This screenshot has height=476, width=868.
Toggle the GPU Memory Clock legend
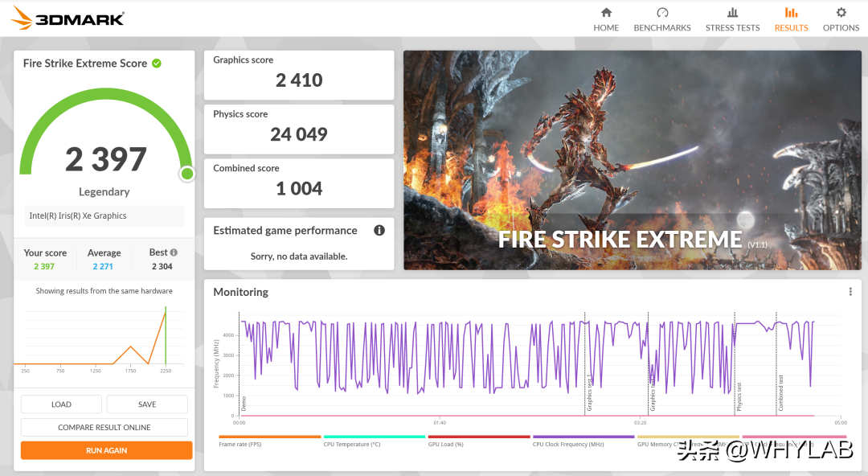[x=688, y=441]
